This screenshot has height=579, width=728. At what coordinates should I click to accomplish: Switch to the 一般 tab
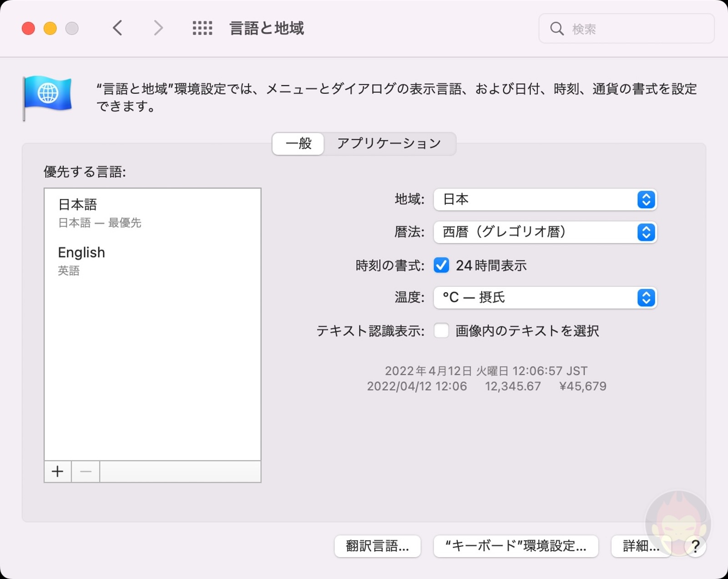click(298, 144)
